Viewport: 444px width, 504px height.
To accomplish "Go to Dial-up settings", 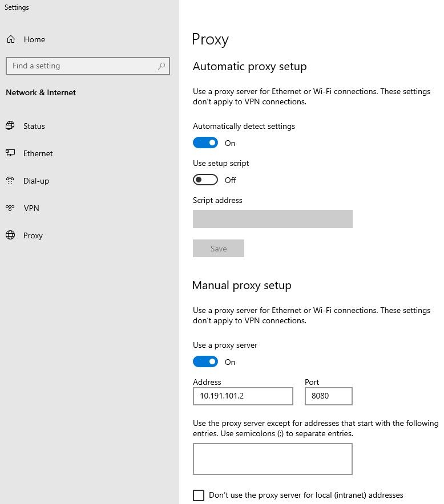I will coord(36,181).
